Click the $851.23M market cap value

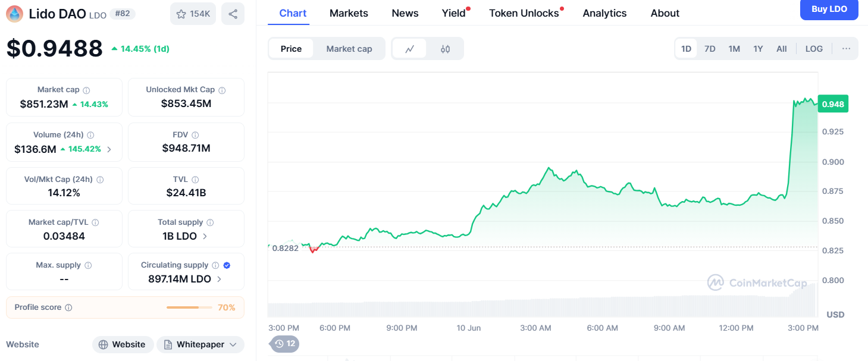44,104
